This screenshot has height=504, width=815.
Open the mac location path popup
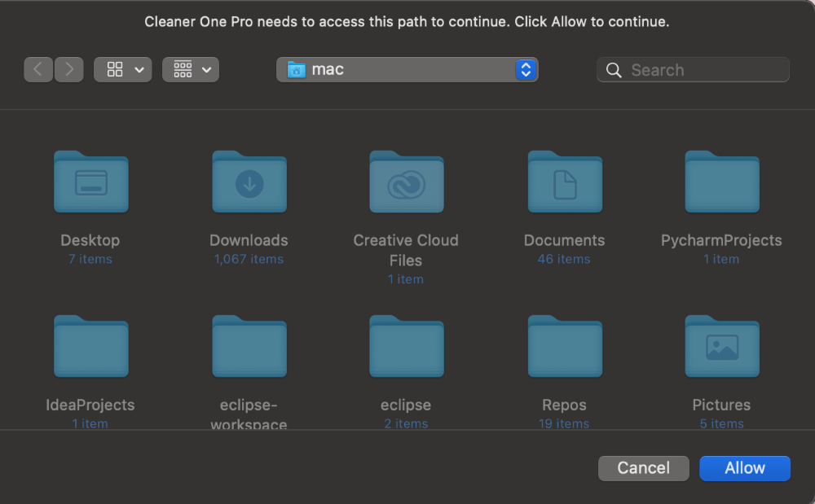[x=407, y=69]
